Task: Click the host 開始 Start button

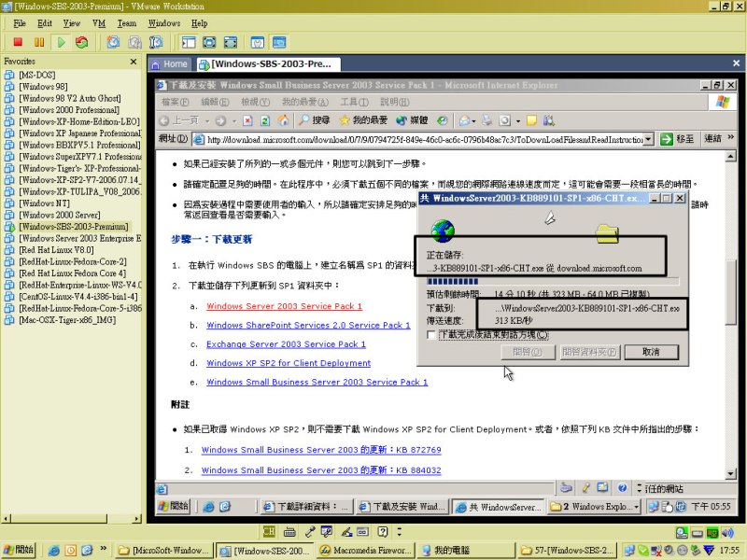Action: pos(18,550)
